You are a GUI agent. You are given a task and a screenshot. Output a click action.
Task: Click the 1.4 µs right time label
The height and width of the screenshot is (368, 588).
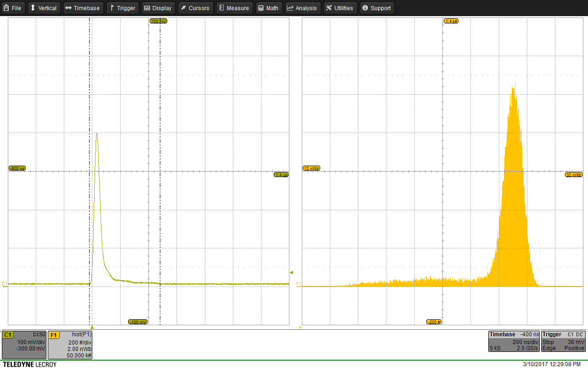pyautogui.click(x=281, y=175)
